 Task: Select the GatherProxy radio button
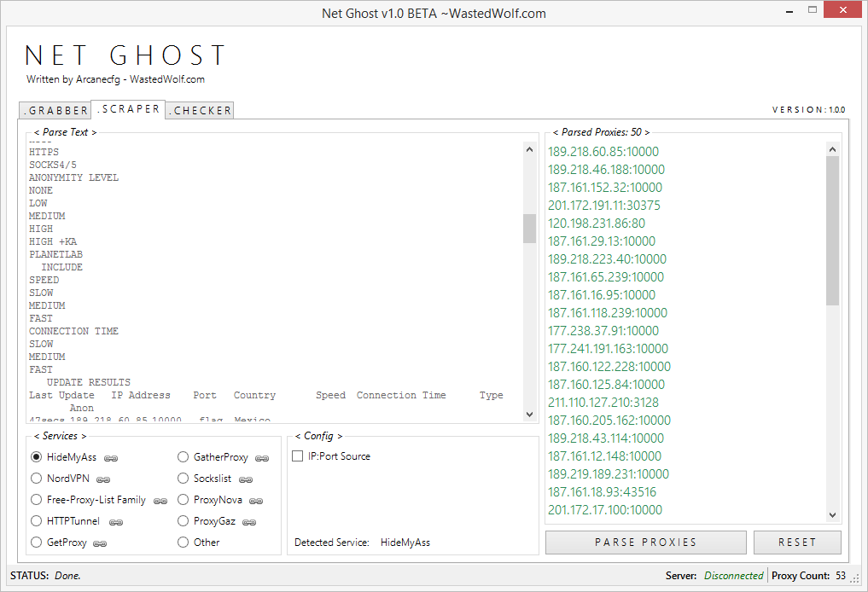click(184, 457)
